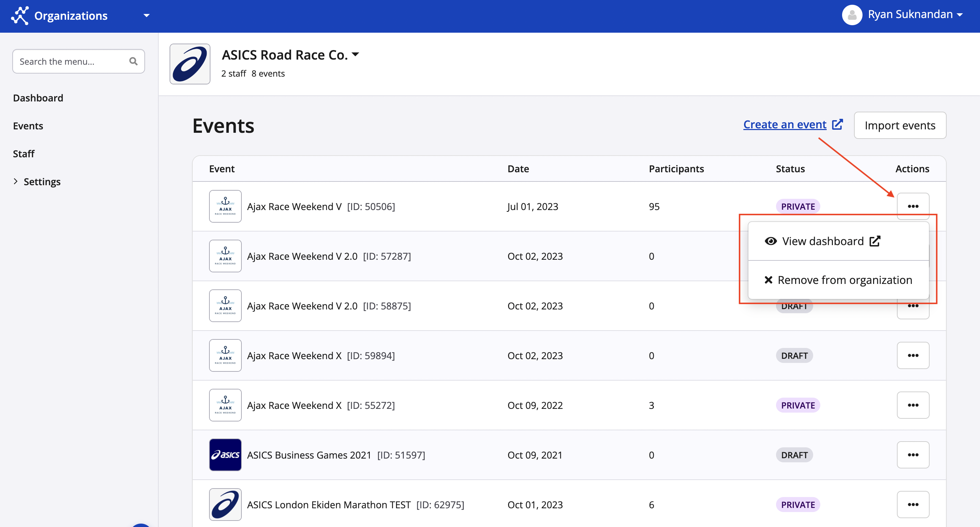Click the 8 events count text

coord(268,74)
